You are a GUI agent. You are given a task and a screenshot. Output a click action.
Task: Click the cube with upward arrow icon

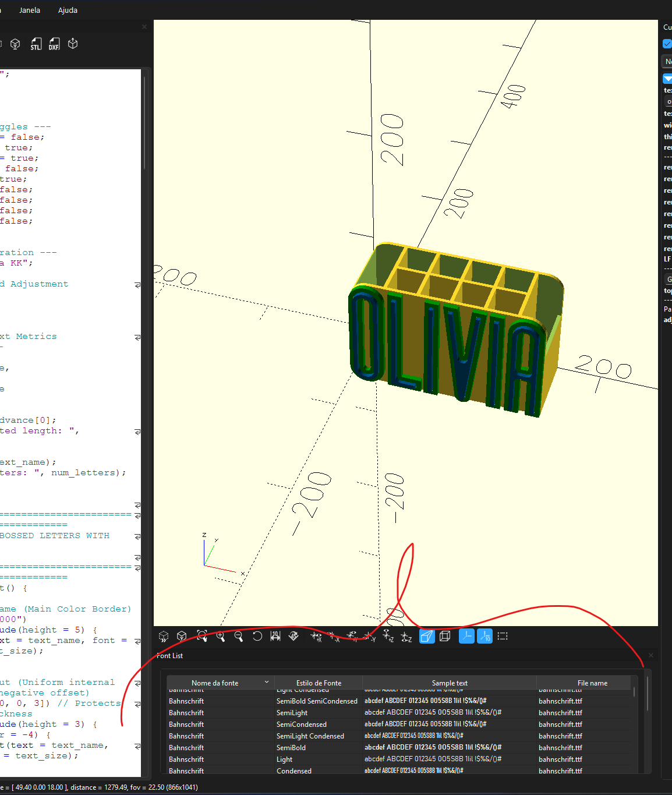coord(73,44)
